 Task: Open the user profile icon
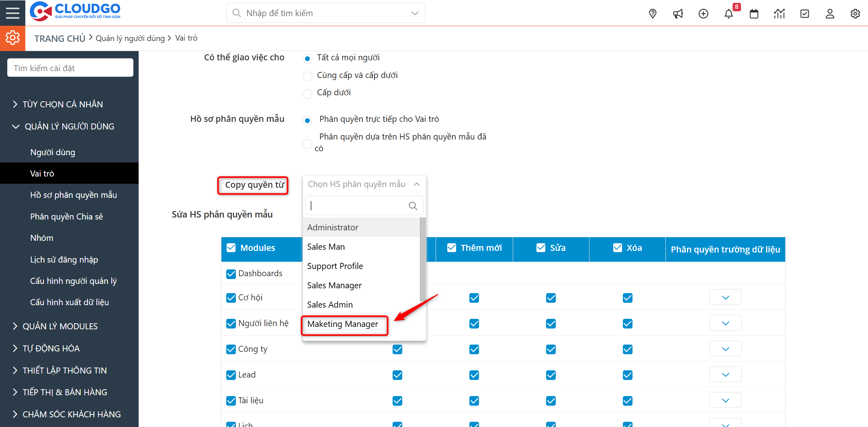[x=830, y=13]
